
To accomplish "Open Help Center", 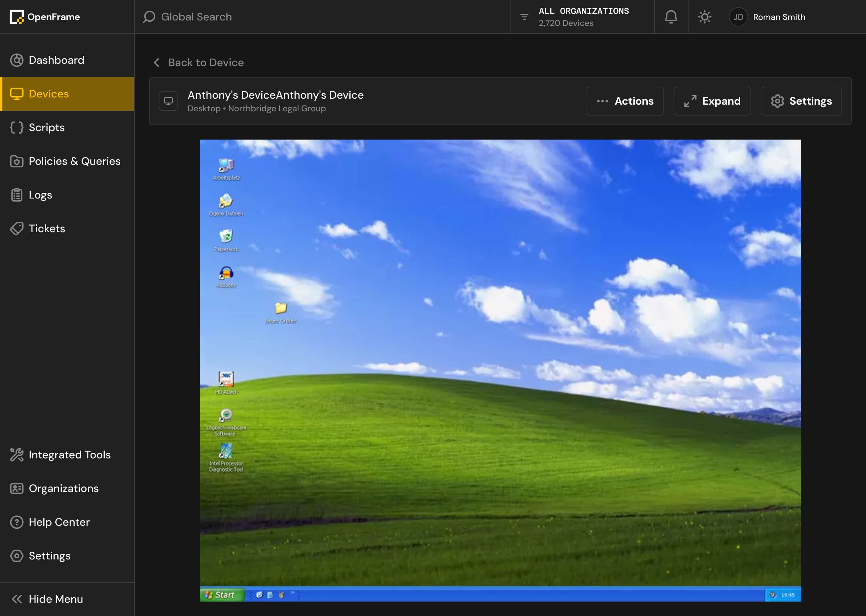I will coord(67,522).
